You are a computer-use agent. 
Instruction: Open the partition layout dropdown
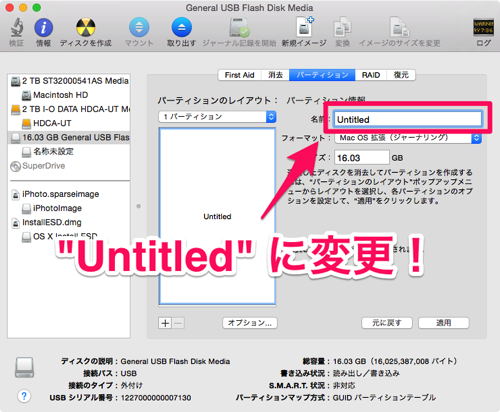coord(217,117)
